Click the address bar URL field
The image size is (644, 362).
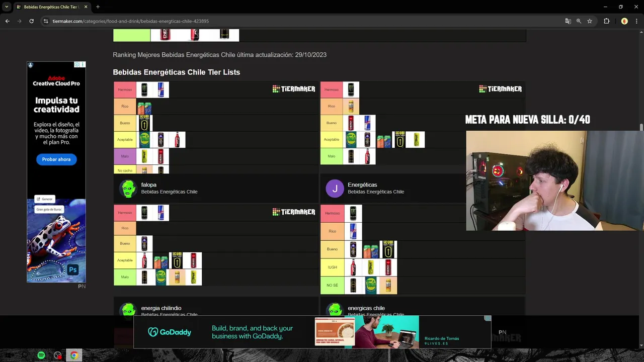click(x=302, y=21)
